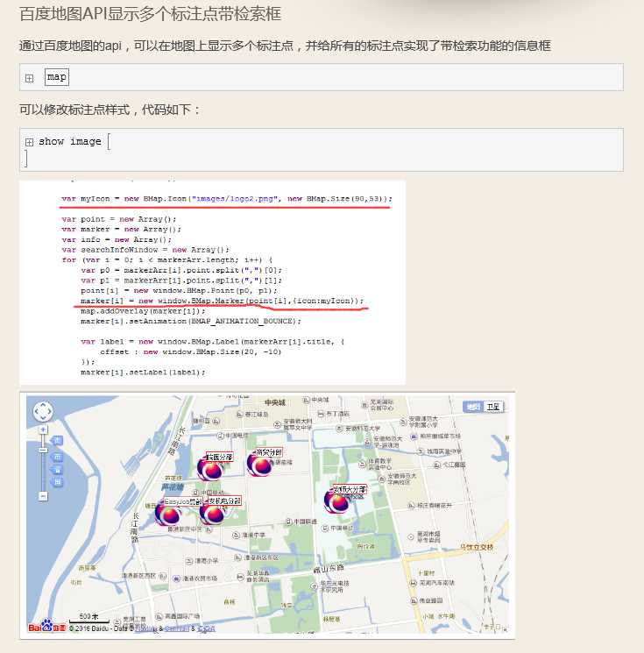Expand the collapsed map code block
This screenshot has height=653, width=644.
pos(29,78)
